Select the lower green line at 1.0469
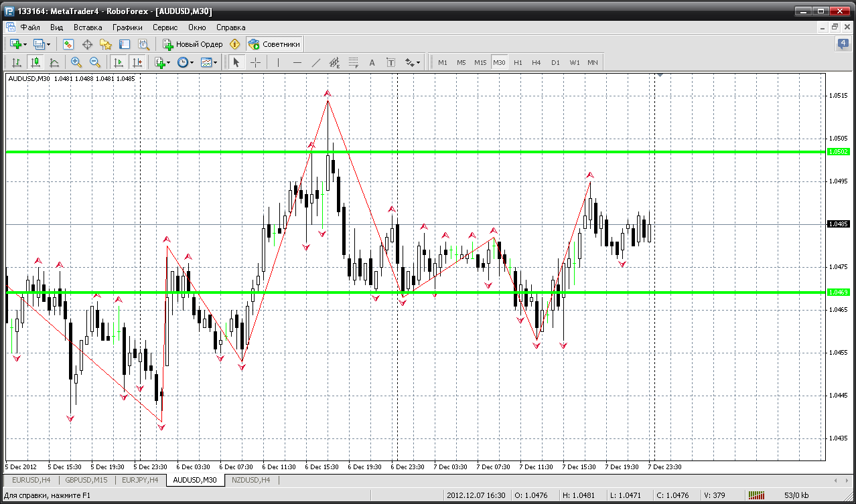This screenshot has height=504, width=856. pyautogui.click(x=415, y=292)
